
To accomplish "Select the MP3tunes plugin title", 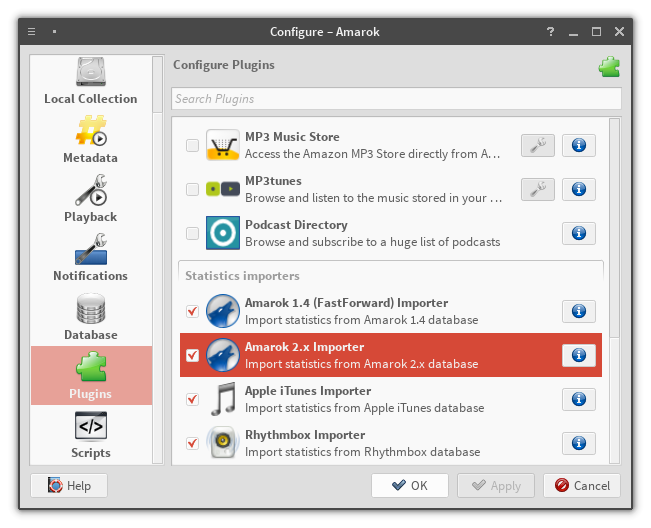I will [x=273, y=181].
